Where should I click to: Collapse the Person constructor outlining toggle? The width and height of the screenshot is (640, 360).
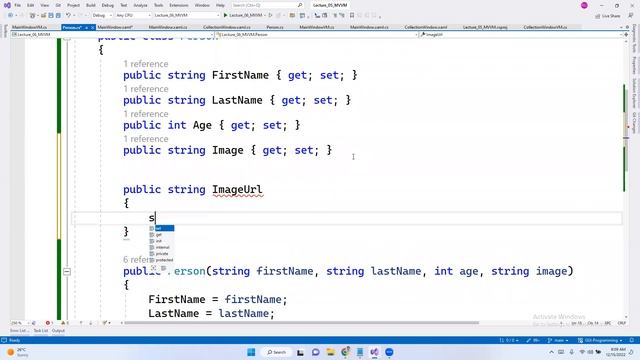tap(67, 271)
